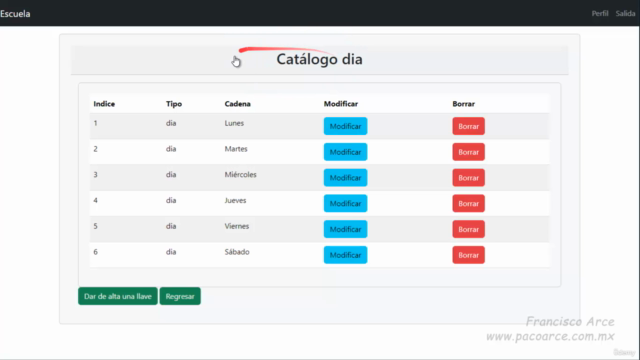Select Salida to log out
Viewport: 640px width, 360px height.
pos(625,13)
